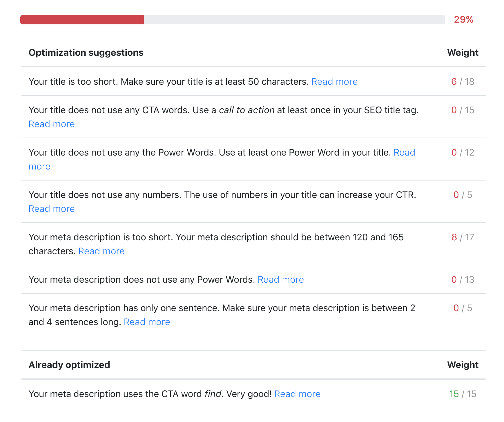Click Weight header in Optimization suggestions table
The width and height of the screenshot is (504, 422).
point(463,53)
